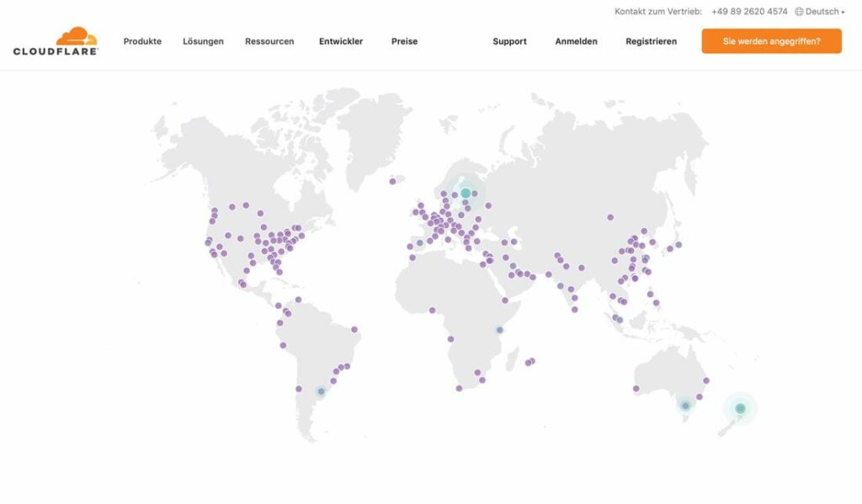Open the Entwickler menu
The height and width of the screenshot is (504, 862).
point(340,41)
